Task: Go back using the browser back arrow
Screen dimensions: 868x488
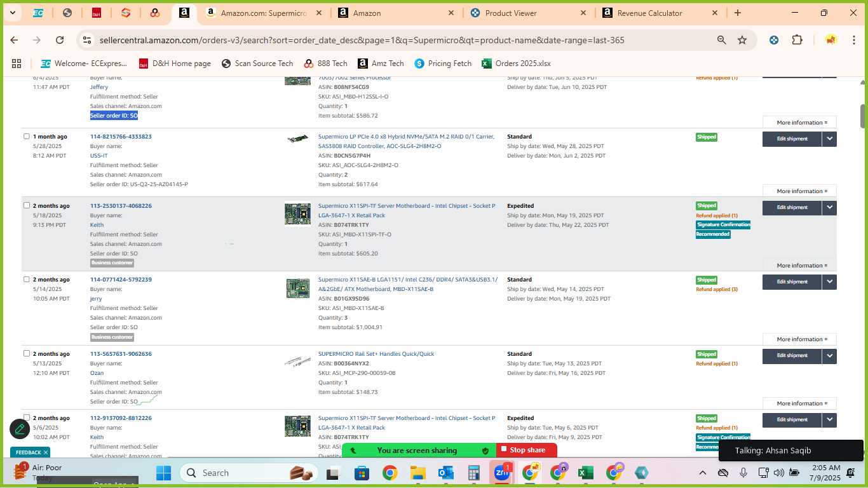Action: click(14, 40)
